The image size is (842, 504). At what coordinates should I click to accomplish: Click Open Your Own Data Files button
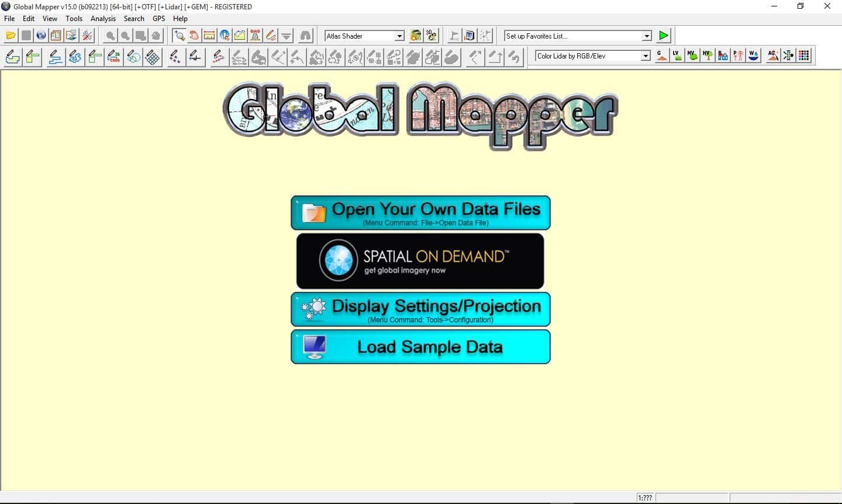[420, 213]
